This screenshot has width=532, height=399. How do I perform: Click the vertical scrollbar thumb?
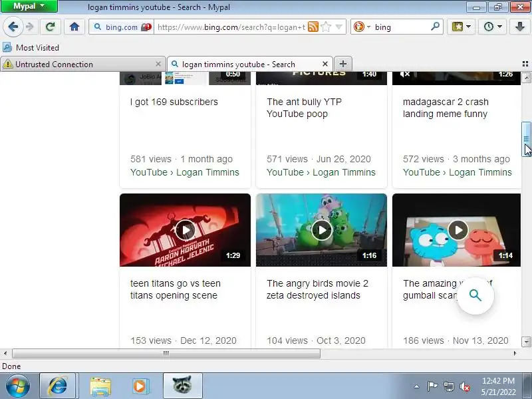pos(526,139)
